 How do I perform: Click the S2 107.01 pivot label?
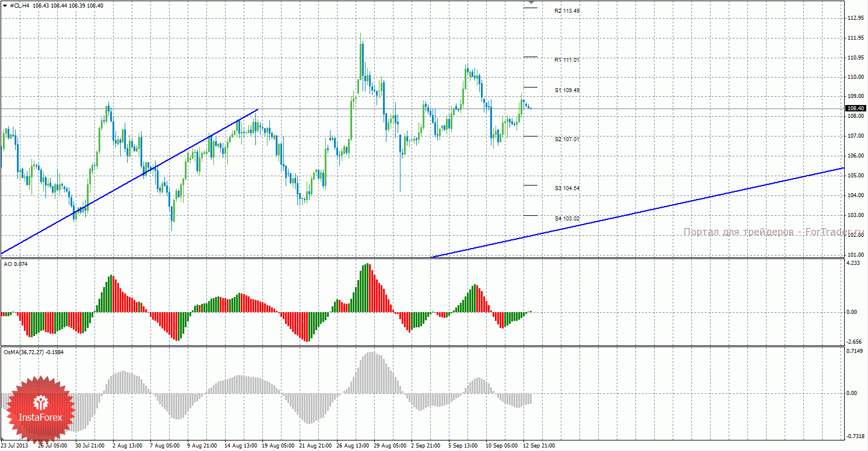click(x=567, y=139)
